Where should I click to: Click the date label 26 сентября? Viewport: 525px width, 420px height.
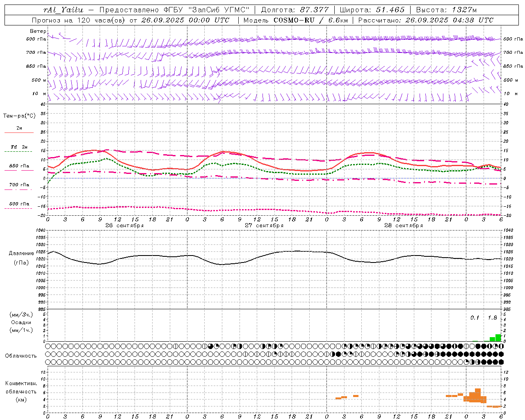click(124, 226)
